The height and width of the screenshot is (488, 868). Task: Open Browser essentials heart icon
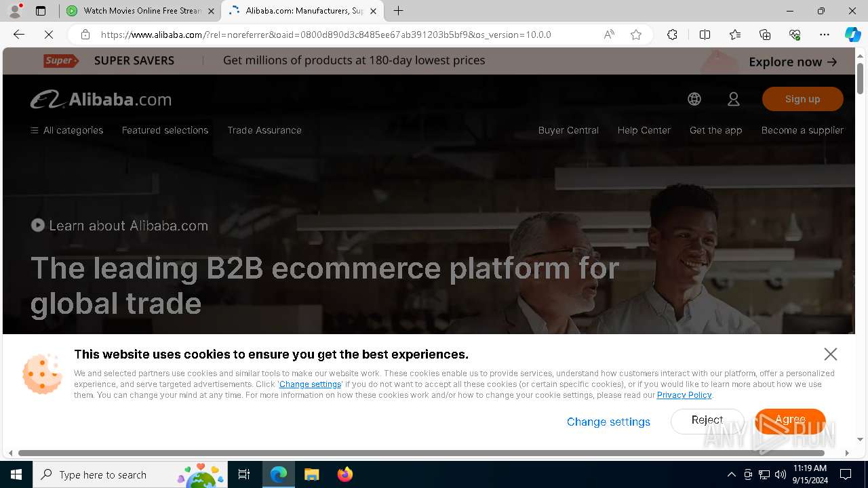click(x=795, y=35)
